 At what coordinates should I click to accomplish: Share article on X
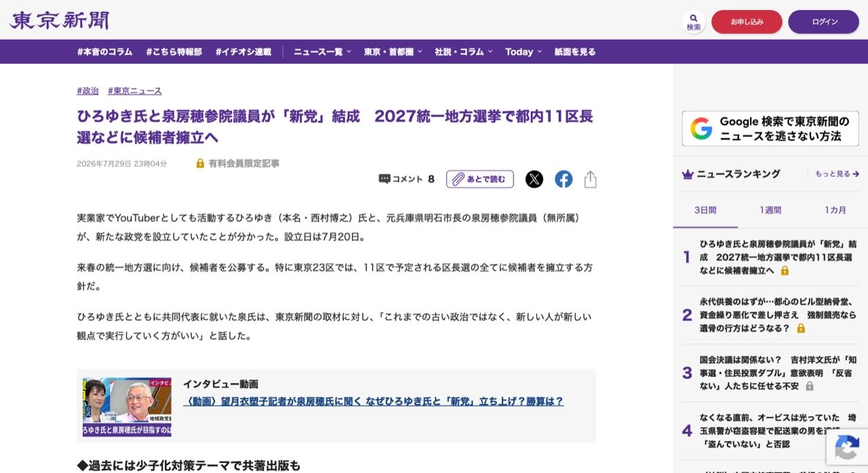[x=534, y=179]
